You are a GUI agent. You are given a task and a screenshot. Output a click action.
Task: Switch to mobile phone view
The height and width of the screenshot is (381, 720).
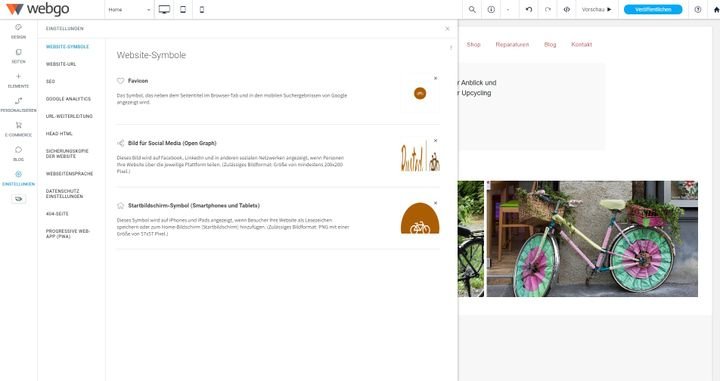click(202, 10)
